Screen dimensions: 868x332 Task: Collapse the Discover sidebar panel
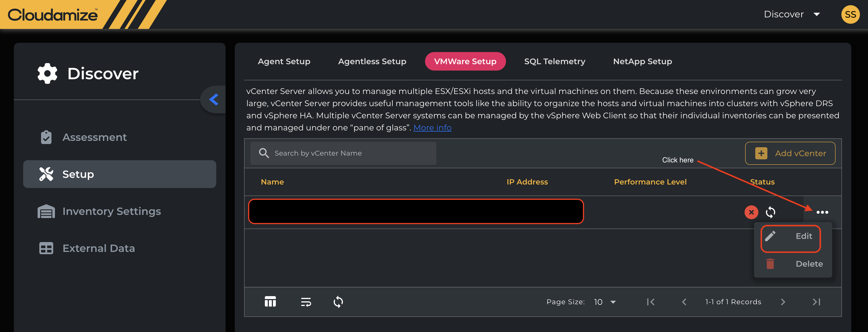pyautogui.click(x=214, y=99)
